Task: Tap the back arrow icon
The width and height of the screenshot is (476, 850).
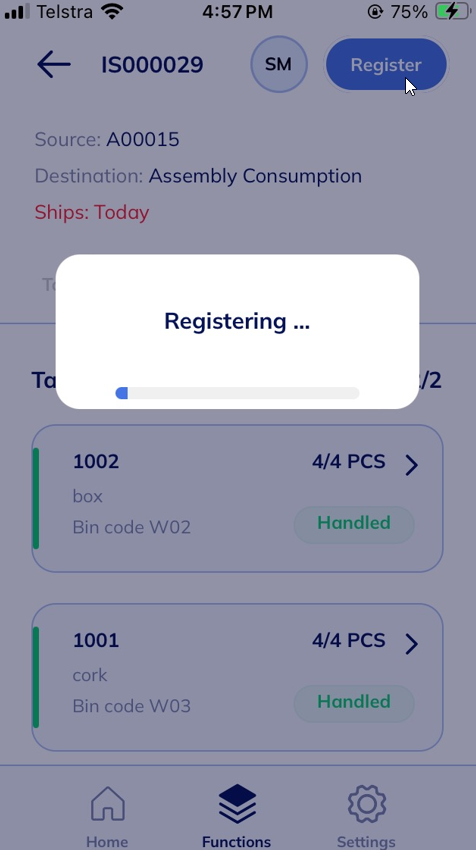Action: click(54, 65)
